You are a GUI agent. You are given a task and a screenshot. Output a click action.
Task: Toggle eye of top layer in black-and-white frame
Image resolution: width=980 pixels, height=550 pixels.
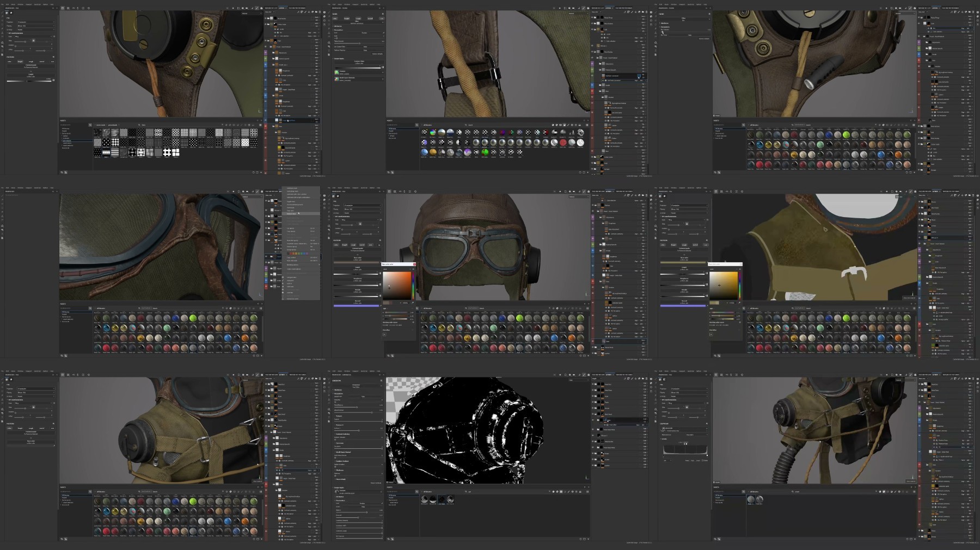pyautogui.click(x=594, y=384)
